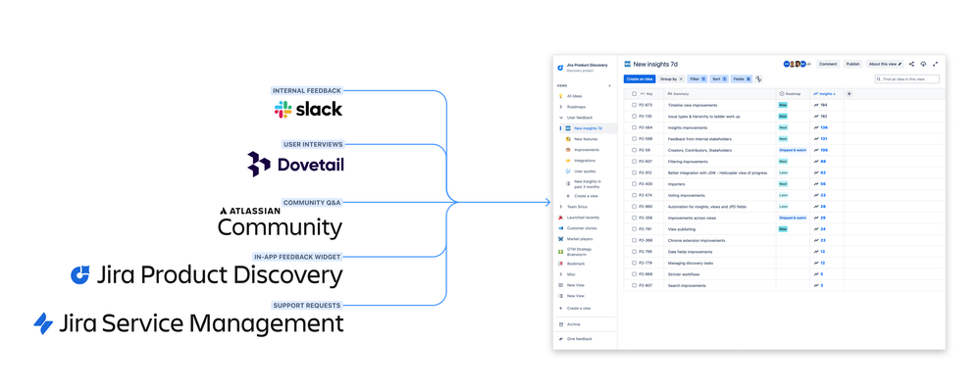Click the Publish button
This screenshot has width=980, height=392.
(852, 64)
